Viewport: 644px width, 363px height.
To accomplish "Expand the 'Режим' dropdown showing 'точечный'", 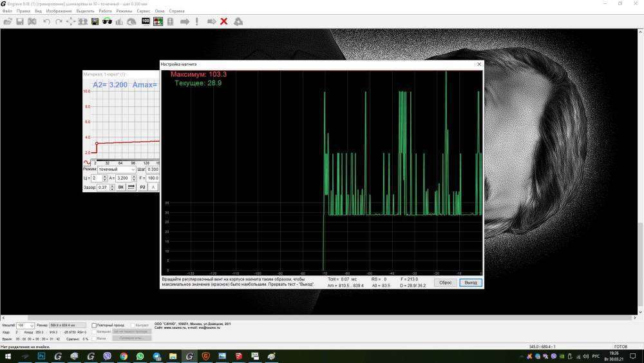I will [133, 170].
